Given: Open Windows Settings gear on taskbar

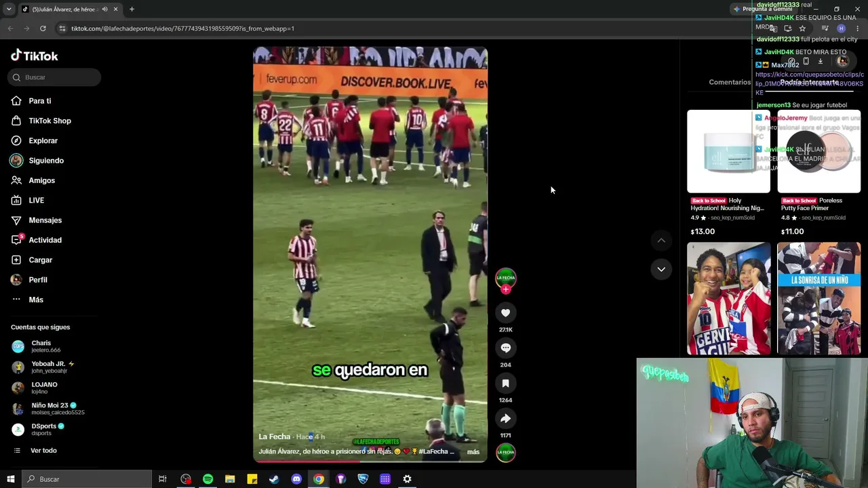Looking at the screenshot, I should click(407, 479).
